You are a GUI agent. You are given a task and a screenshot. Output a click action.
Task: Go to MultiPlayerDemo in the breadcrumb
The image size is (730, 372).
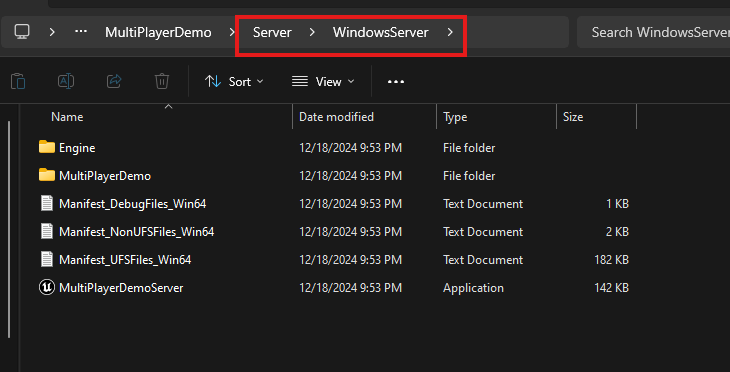tap(158, 32)
